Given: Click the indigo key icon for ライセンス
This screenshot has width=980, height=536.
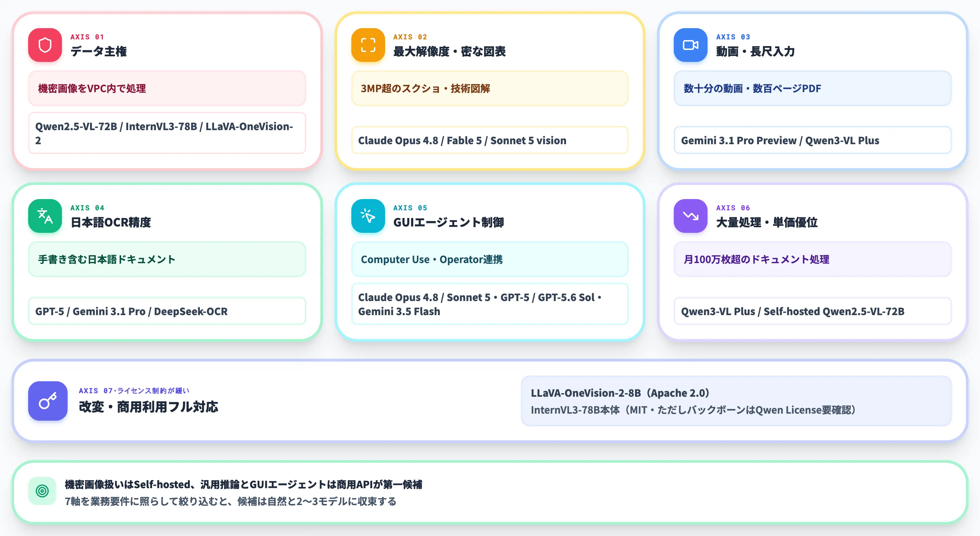Looking at the screenshot, I should click(48, 401).
